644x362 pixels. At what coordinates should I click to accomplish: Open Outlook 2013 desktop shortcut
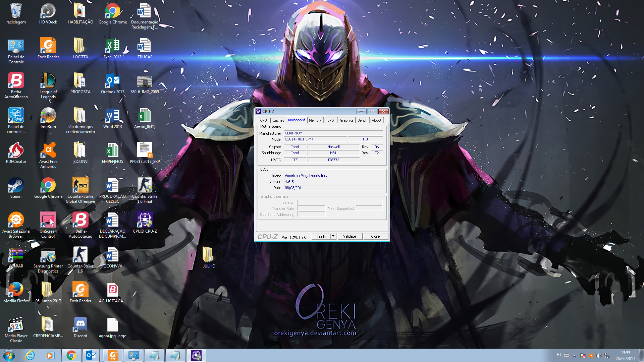pos(113,83)
